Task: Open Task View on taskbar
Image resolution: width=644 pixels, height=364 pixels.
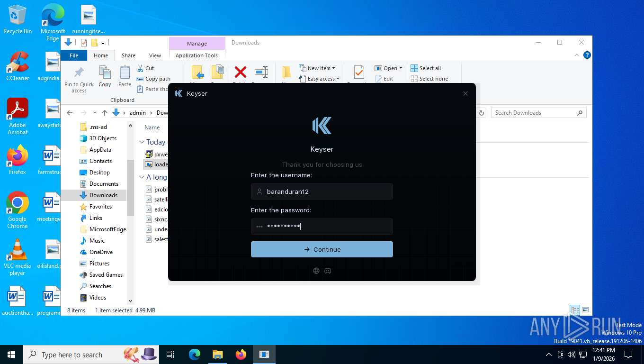Action: pos(170,355)
